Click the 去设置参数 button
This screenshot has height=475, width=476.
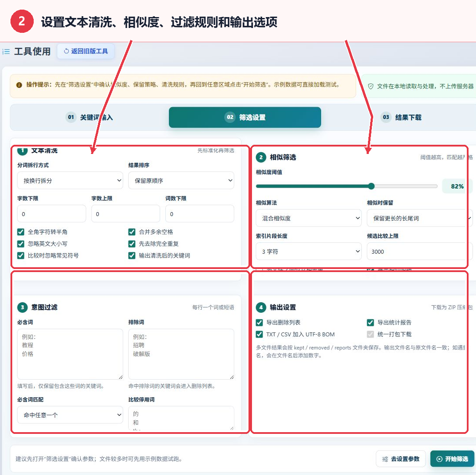point(401,459)
